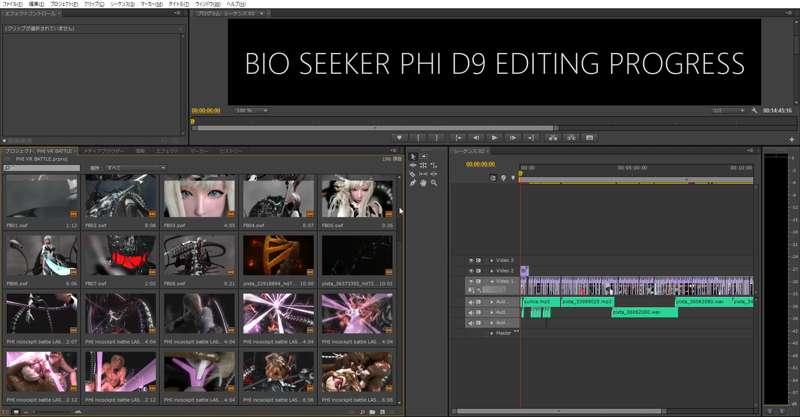800x417 pixels.
Task: Toggle Video 2 track visibility eye
Action: (x=471, y=271)
